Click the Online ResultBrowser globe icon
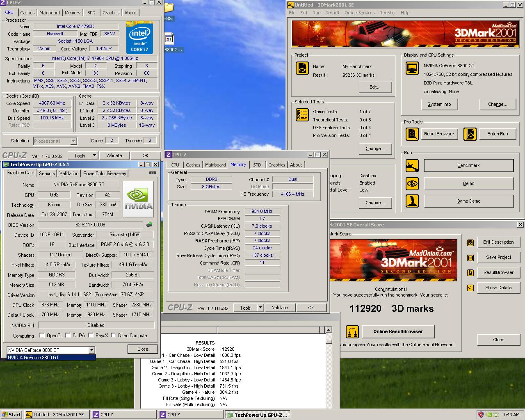The width and height of the screenshot is (525, 420). coord(352,331)
